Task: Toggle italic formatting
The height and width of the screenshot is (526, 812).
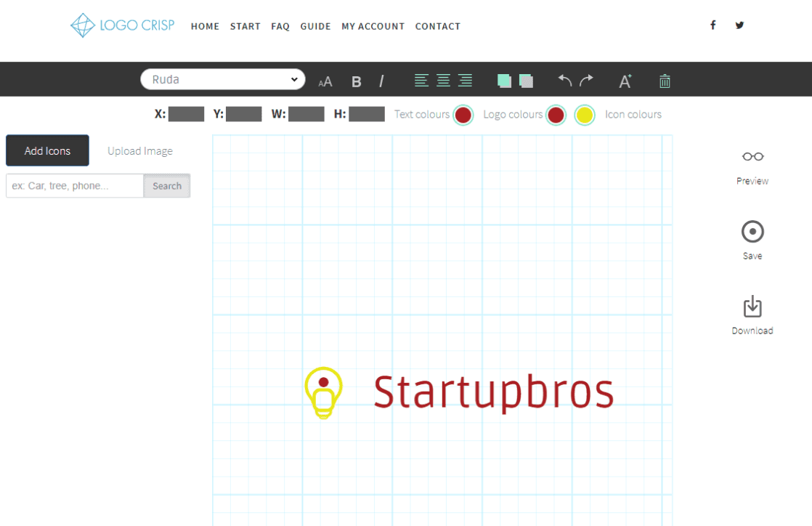Action: [381, 81]
